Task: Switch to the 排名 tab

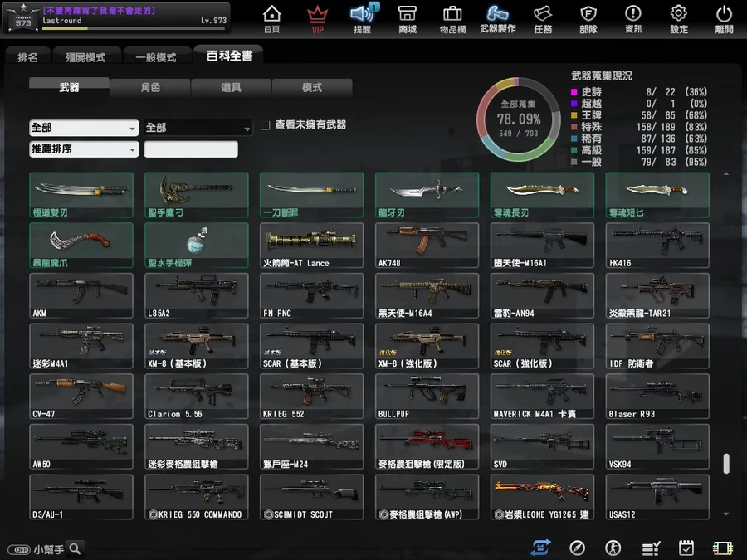Action: tap(27, 57)
